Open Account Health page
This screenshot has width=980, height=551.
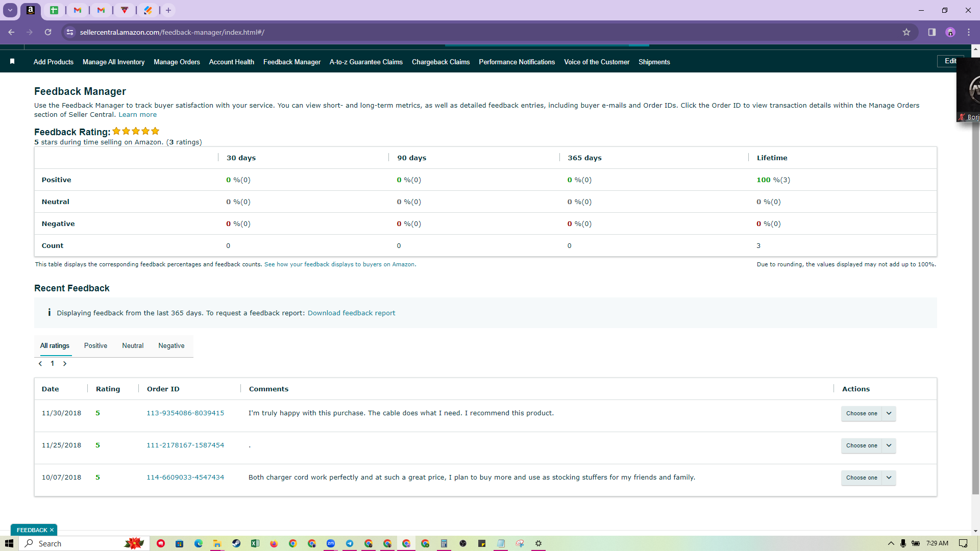(232, 62)
